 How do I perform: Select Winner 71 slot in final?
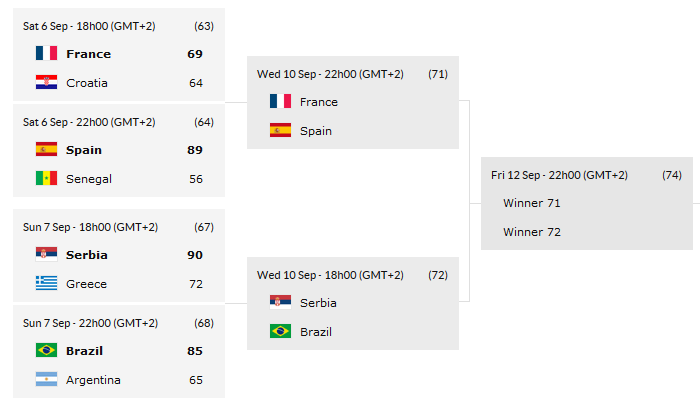pyautogui.click(x=531, y=203)
